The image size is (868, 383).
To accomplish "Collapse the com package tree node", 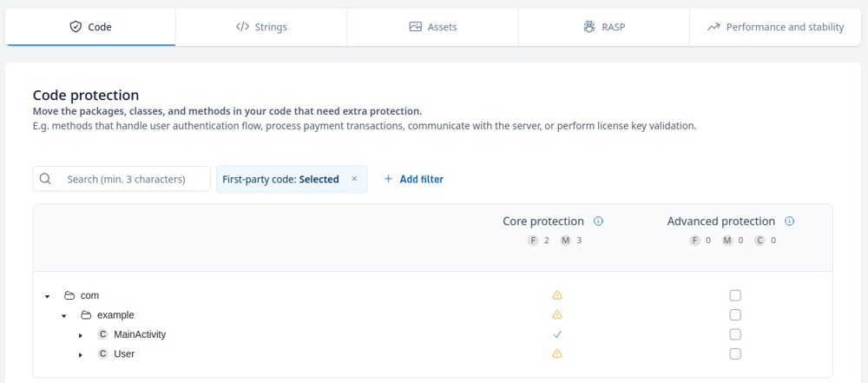I will [48, 296].
